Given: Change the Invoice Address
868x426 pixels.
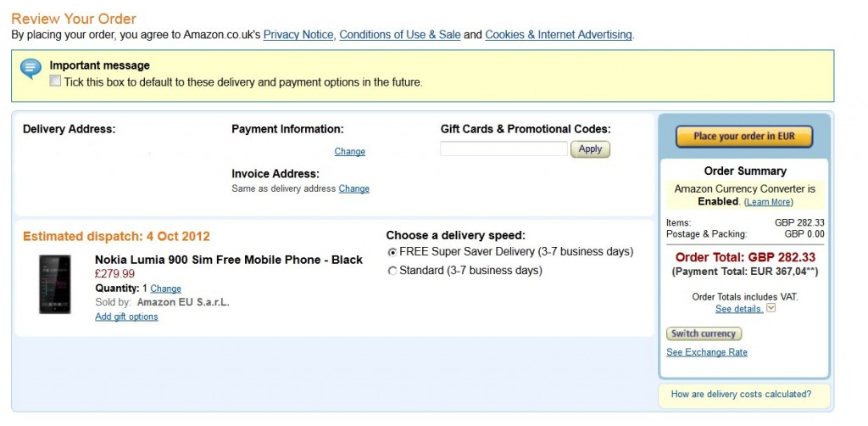Looking at the screenshot, I should click(x=353, y=188).
